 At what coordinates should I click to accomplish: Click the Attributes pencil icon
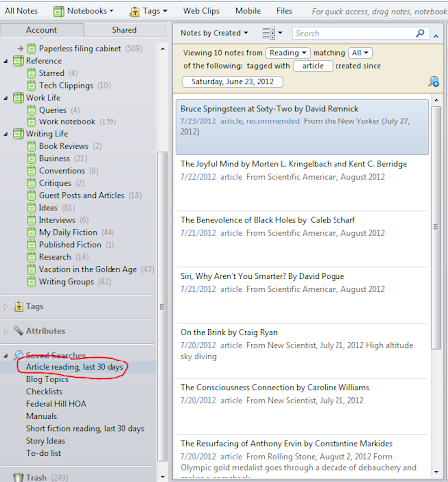tap(19, 331)
